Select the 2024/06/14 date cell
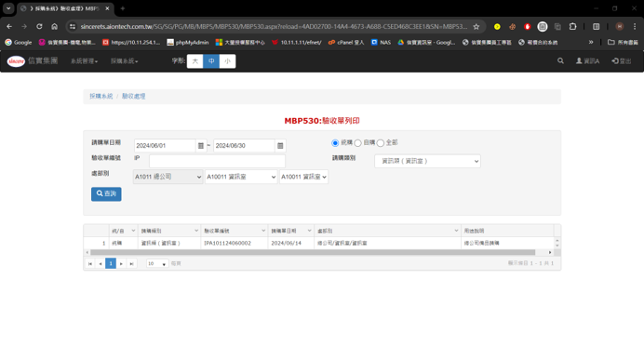The height and width of the screenshot is (345, 644). [x=290, y=244]
